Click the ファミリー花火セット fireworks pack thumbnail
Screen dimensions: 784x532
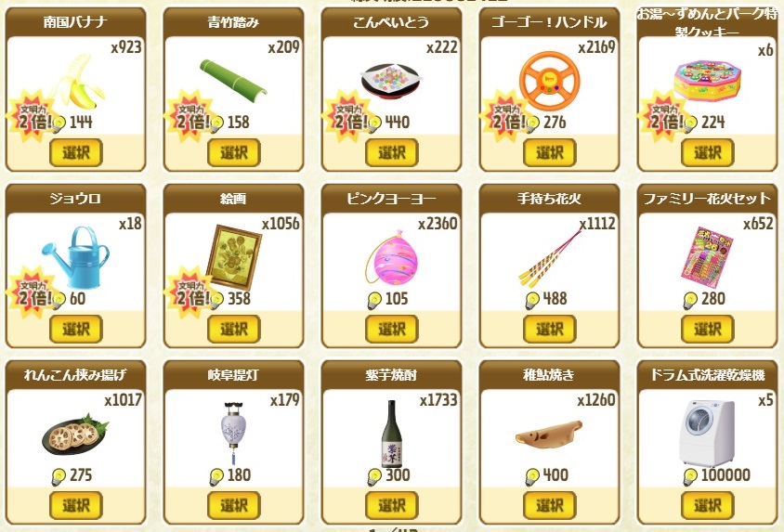pos(707,257)
